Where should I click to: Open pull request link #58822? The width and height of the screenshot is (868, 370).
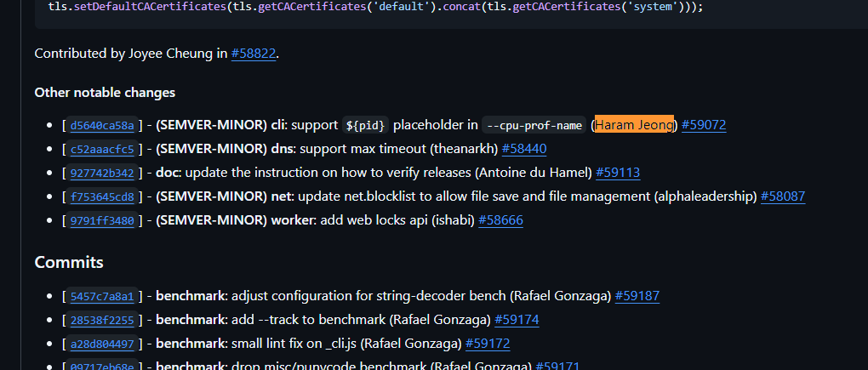click(254, 54)
